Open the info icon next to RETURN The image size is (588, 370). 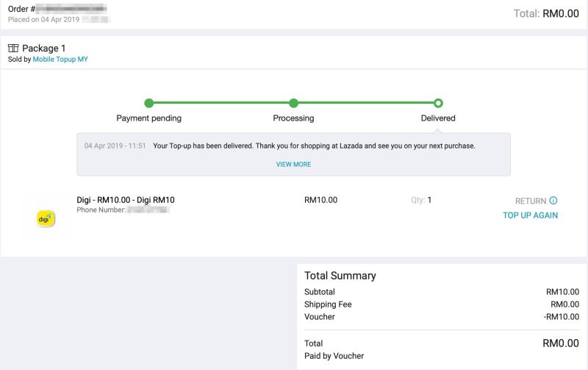[553, 200]
